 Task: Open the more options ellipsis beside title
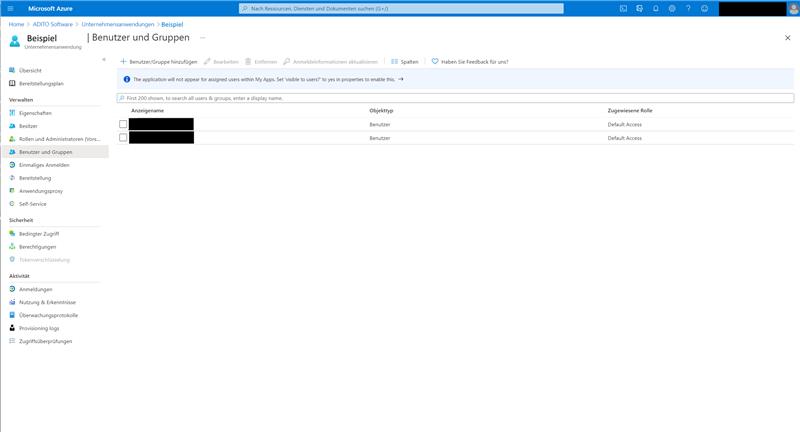click(203, 38)
